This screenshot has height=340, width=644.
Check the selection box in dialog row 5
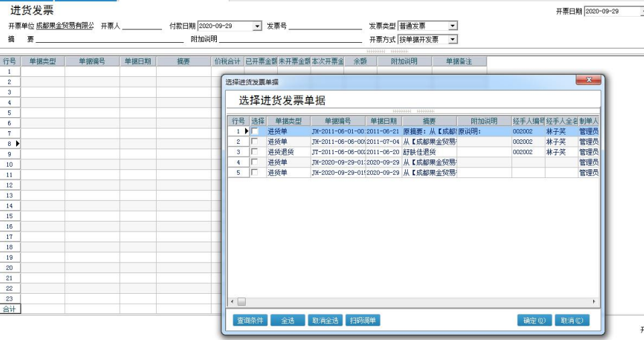(254, 173)
